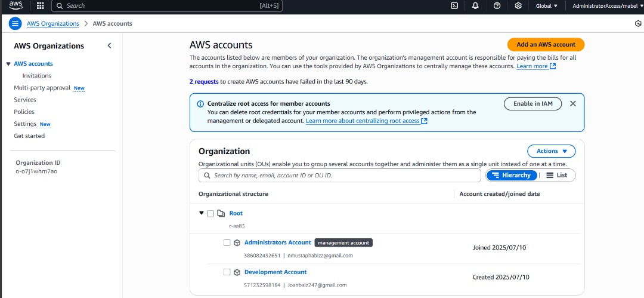Follow the Learn more link under AWS accounts
This screenshot has height=298, width=644.
[537, 66]
